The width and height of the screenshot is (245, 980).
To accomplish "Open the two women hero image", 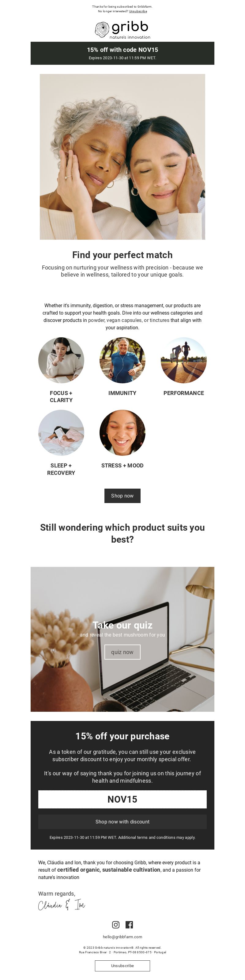I will point(122,157).
